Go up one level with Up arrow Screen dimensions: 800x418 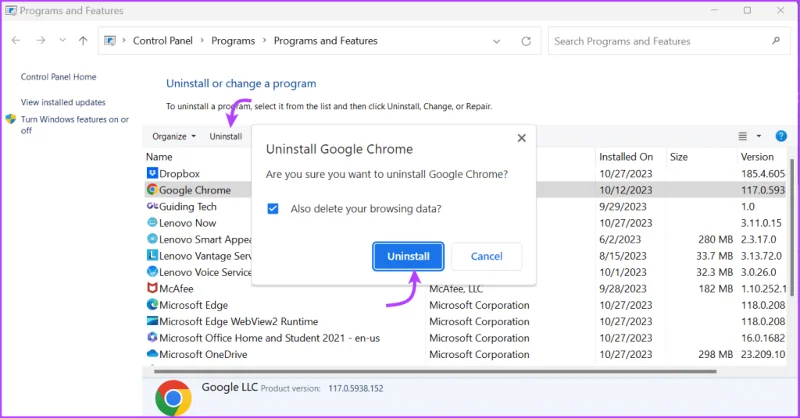[83, 41]
